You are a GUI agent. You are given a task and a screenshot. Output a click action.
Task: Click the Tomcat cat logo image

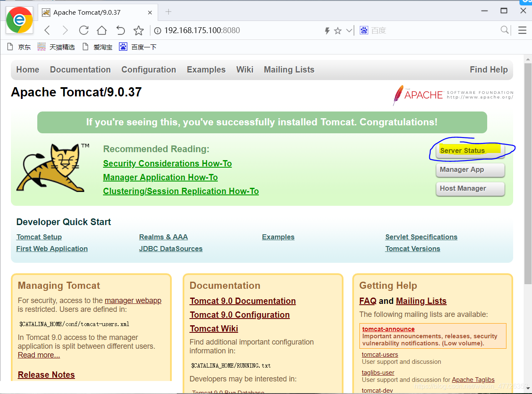[x=52, y=168]
